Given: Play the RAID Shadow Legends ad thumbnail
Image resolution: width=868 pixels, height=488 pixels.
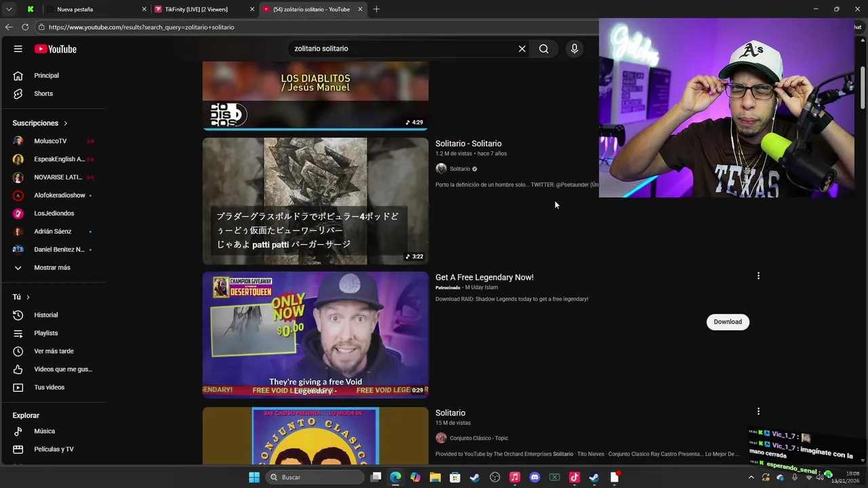Looking at the screenshot, I should pos(315,335).
